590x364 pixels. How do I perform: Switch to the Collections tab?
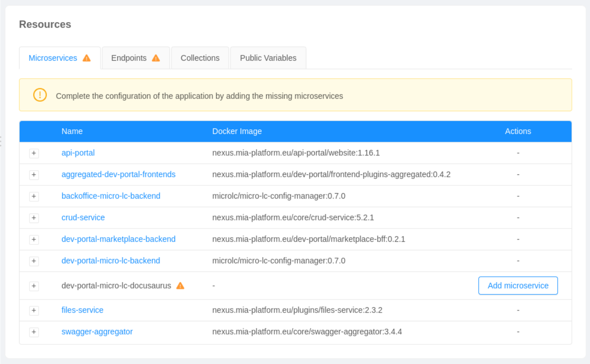point(200,58)
